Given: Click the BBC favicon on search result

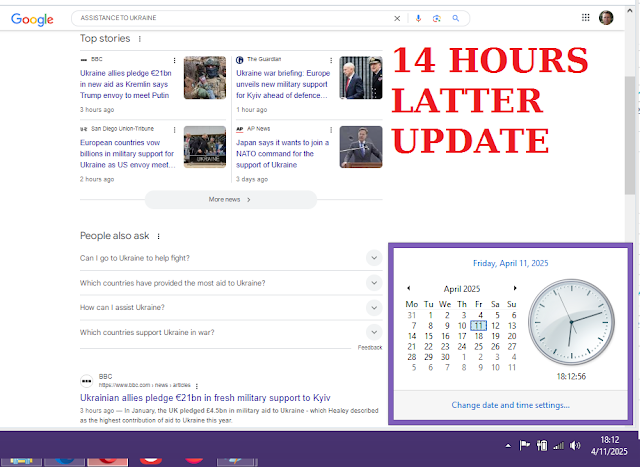Looking at the screenshot, I should [87, 381].
